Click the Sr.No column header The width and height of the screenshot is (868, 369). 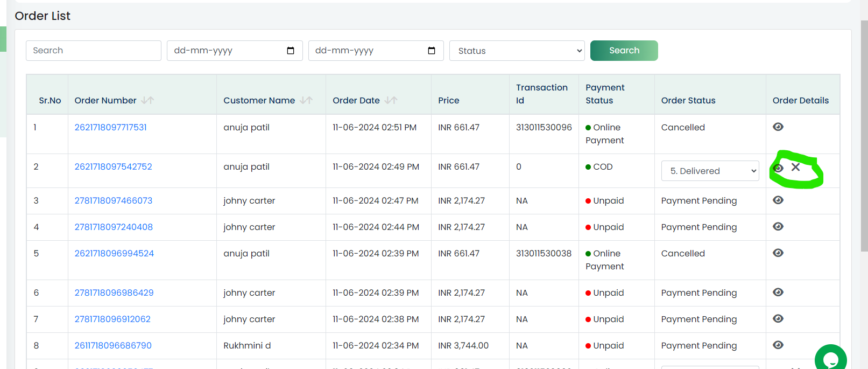[50, 100]
